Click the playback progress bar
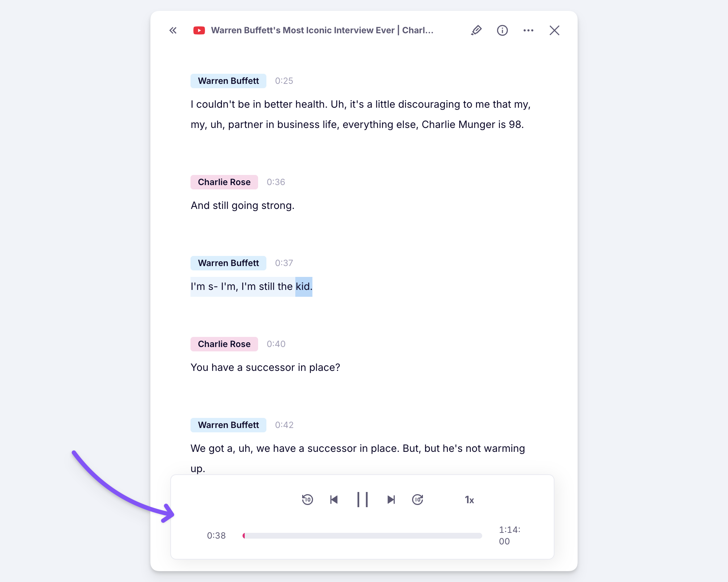 coord(362,536)
